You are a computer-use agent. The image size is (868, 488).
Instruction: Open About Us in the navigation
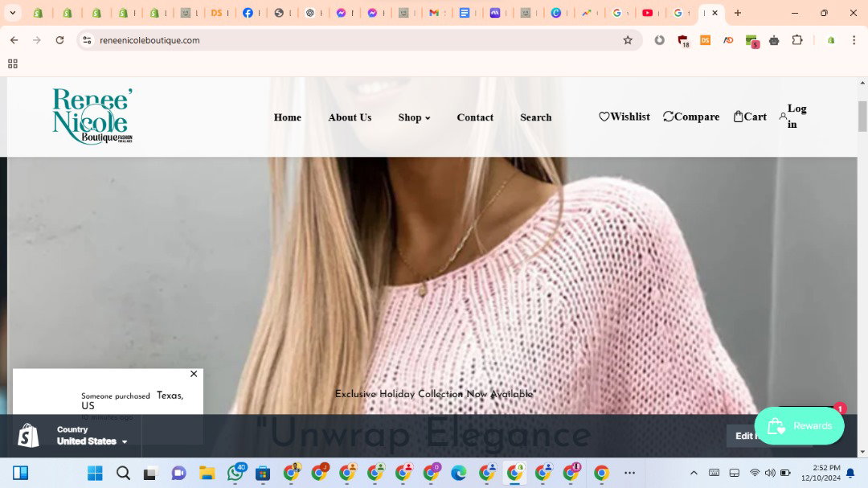pos(350,117)
